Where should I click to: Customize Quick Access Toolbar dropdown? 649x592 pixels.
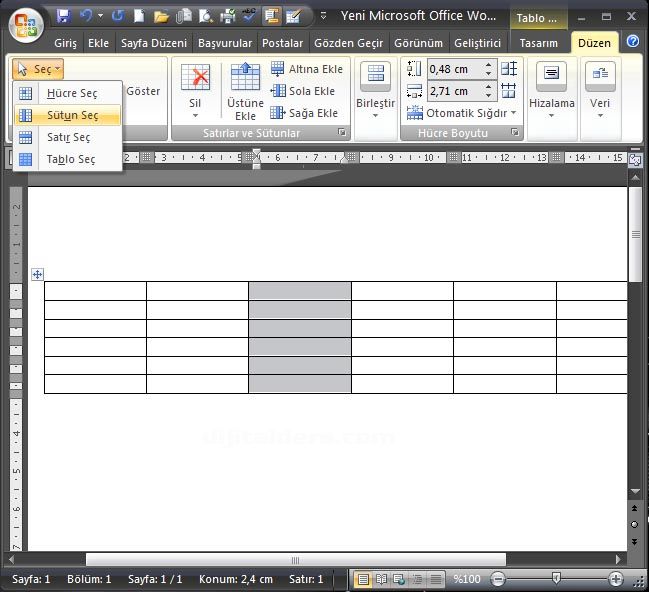coord(324,16)
